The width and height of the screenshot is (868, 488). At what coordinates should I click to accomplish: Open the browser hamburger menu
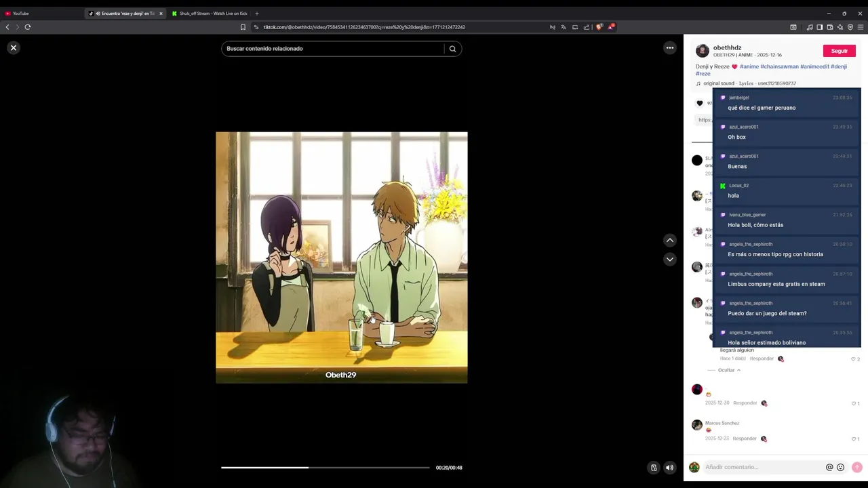(x=861, y=27)
